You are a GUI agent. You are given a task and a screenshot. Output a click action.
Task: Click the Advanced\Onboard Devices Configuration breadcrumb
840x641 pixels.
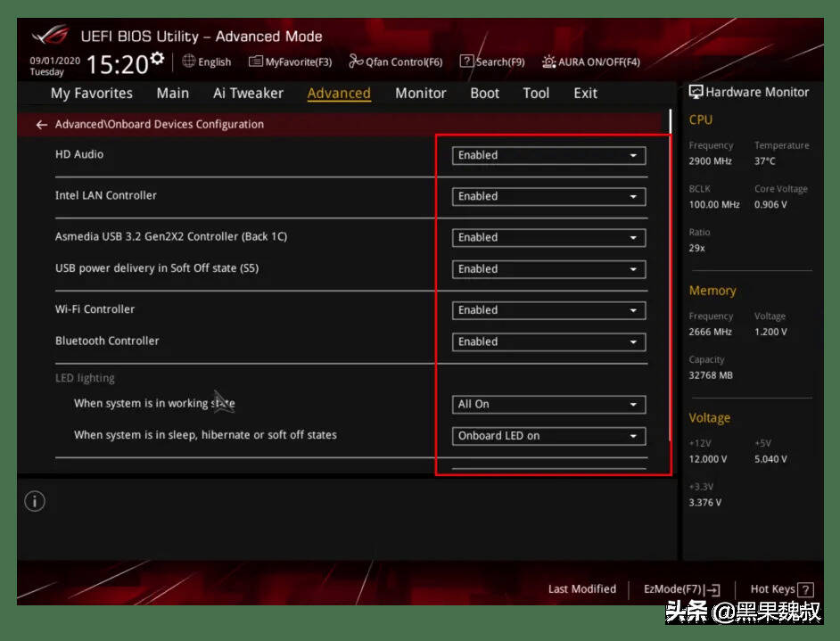[160, 124]
